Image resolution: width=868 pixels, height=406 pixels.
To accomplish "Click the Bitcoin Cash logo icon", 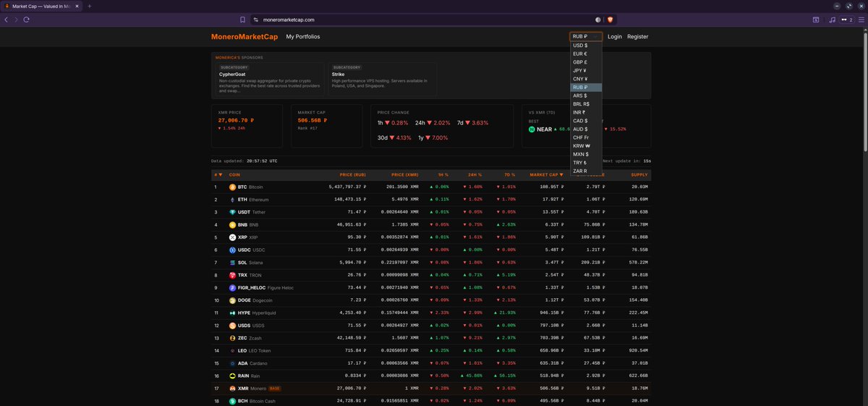I will point(232,401).
